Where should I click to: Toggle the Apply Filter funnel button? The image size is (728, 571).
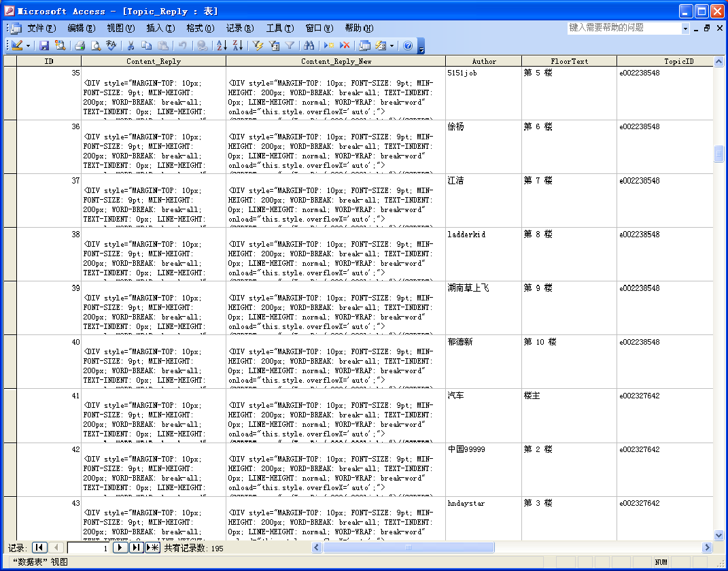pyautogui.click(x=290, y=46)
